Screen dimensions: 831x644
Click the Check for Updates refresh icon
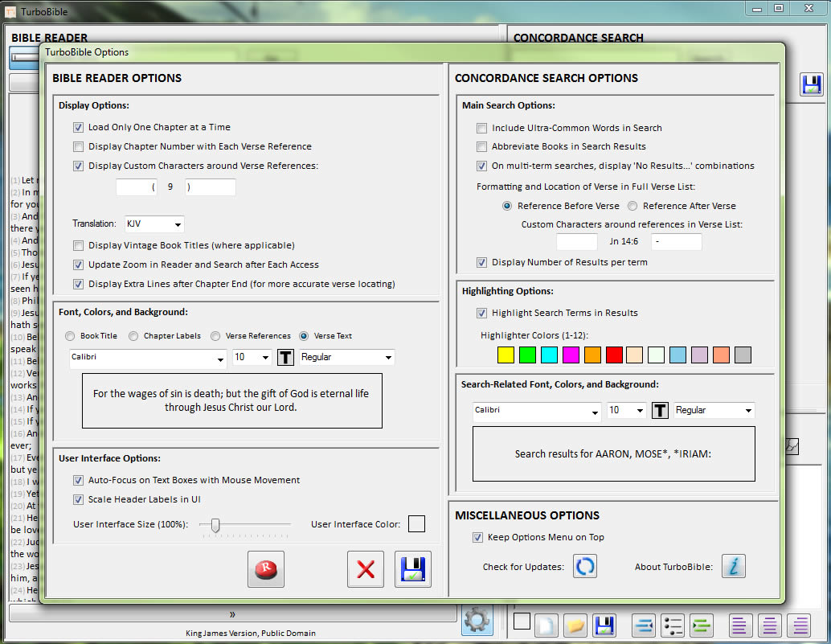[x=585, y=566]
